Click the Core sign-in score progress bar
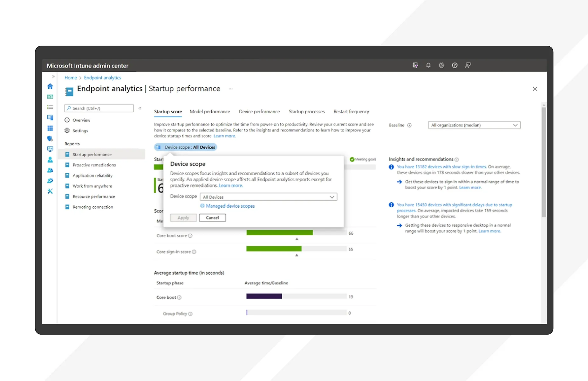588x381 pixels. coord(297,249)
